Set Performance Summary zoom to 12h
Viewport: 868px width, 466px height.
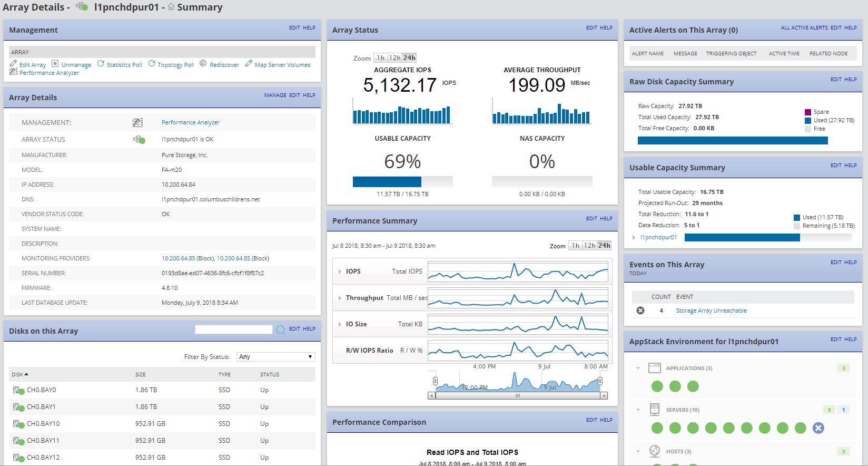pyautogui.click(x=590, y=246)
